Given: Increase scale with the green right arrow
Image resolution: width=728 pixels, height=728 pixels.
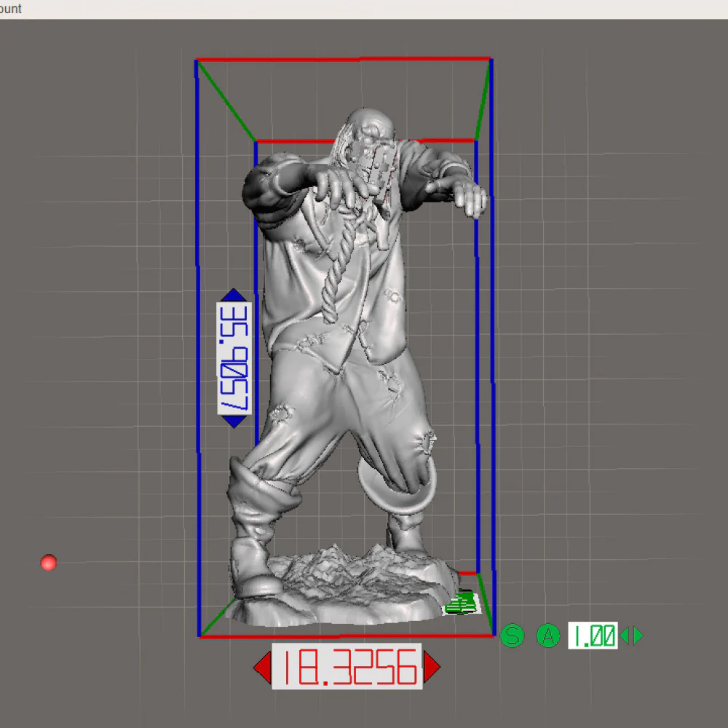Looking at the screenshot, I should click(x=638, y=636).
